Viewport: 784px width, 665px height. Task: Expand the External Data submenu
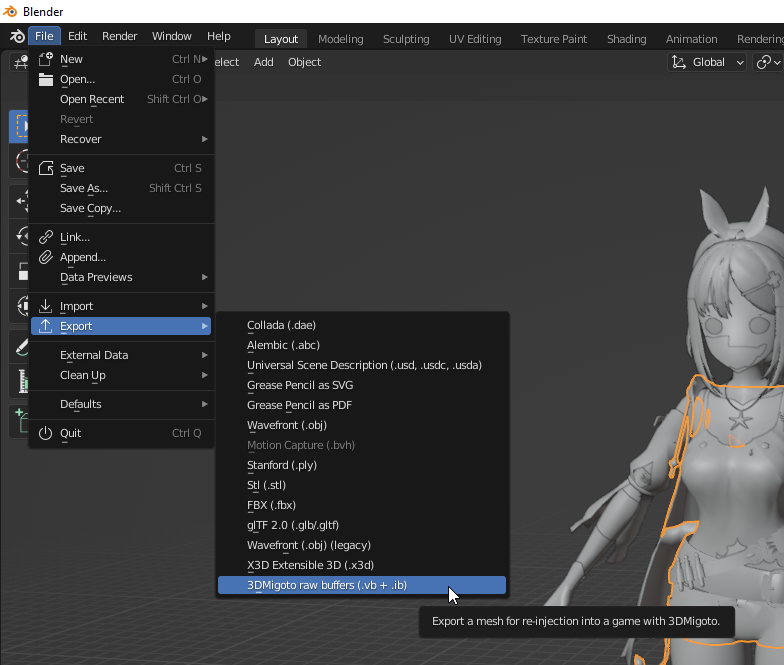click(x=121, y=355)
